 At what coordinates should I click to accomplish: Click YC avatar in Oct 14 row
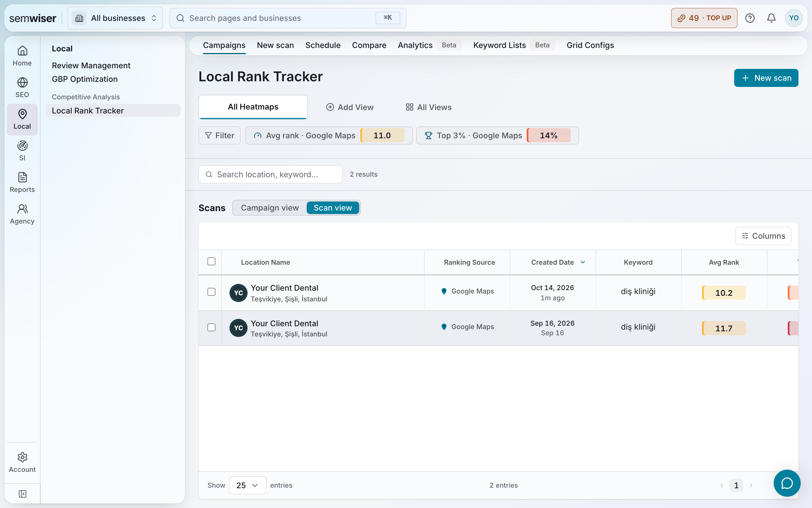tap(238, 293)
